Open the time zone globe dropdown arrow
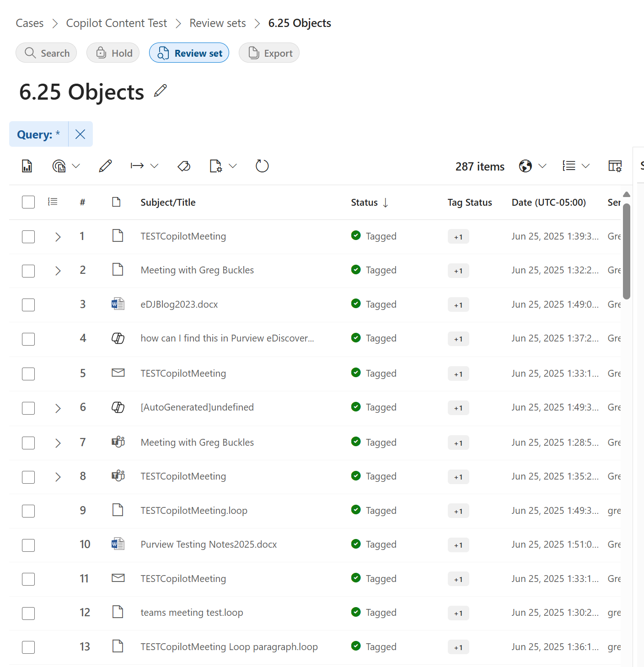644x667 pixels. (542, 166)
